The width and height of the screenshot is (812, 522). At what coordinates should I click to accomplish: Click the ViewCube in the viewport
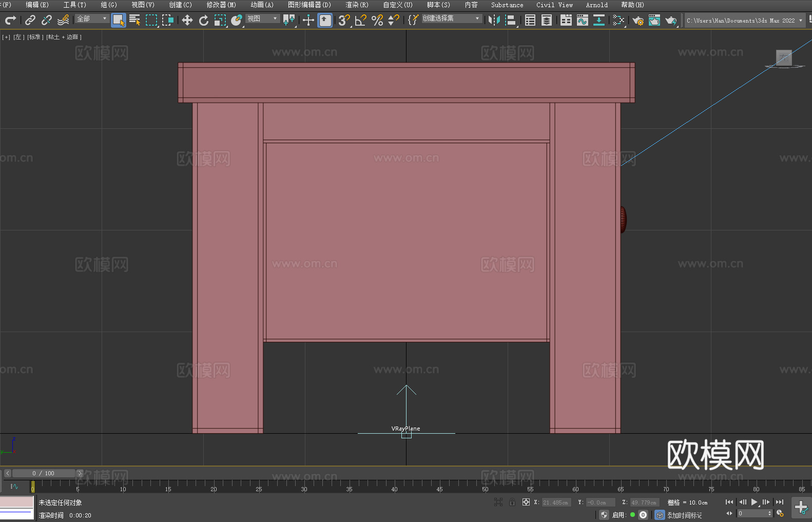pos(784,58)
